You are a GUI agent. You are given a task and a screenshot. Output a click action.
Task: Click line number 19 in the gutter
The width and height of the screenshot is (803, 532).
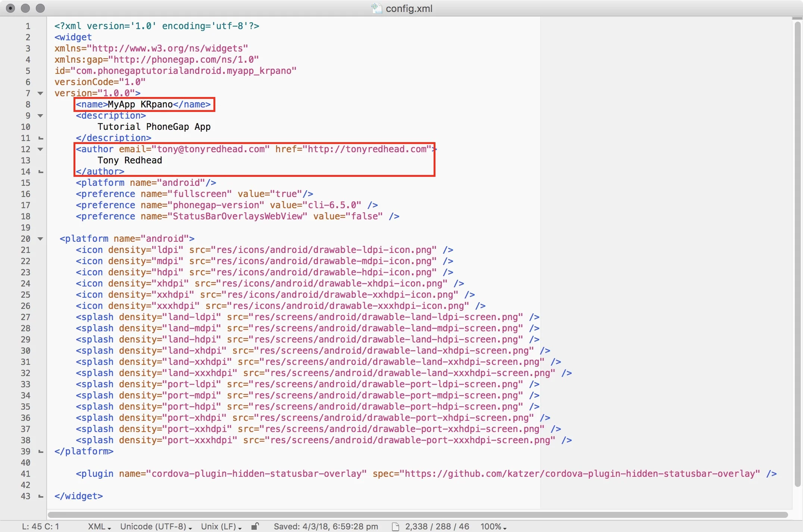click(25, 228)
